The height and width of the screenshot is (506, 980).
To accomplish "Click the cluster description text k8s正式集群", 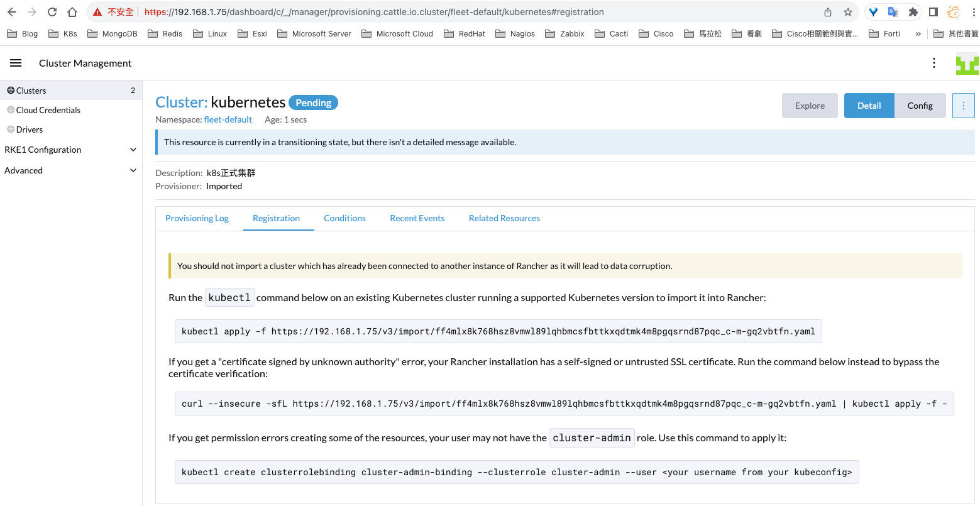I will tap(231, 173).
